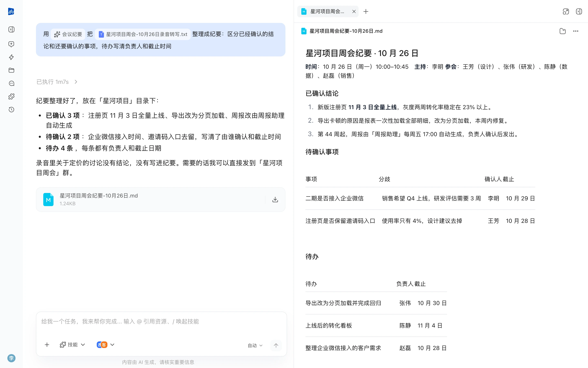
Task: Start a new chat from the sidebar
Action: [x=11, y=44]
